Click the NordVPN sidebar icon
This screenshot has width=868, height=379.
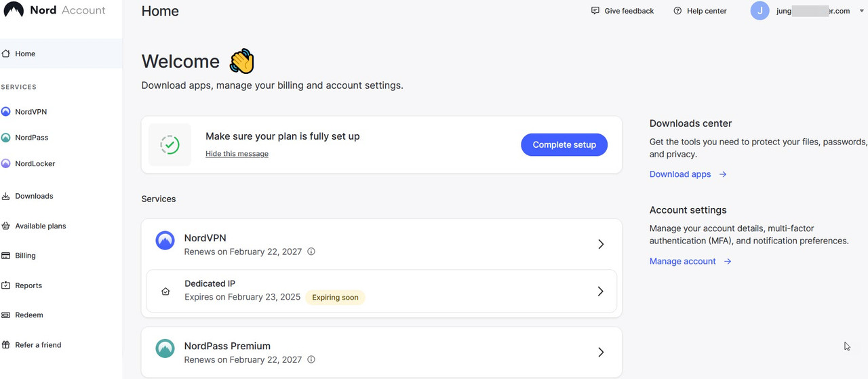[x=6, y=112]
